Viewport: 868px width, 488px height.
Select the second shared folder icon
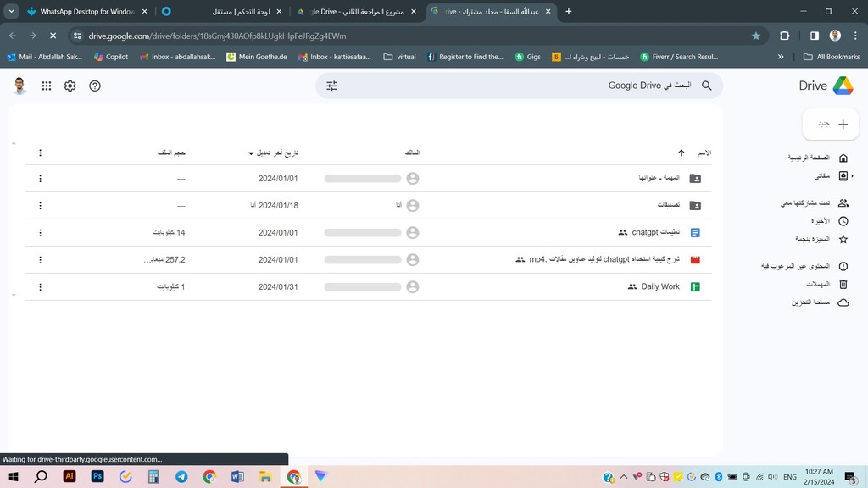click(x=695, y=205)
